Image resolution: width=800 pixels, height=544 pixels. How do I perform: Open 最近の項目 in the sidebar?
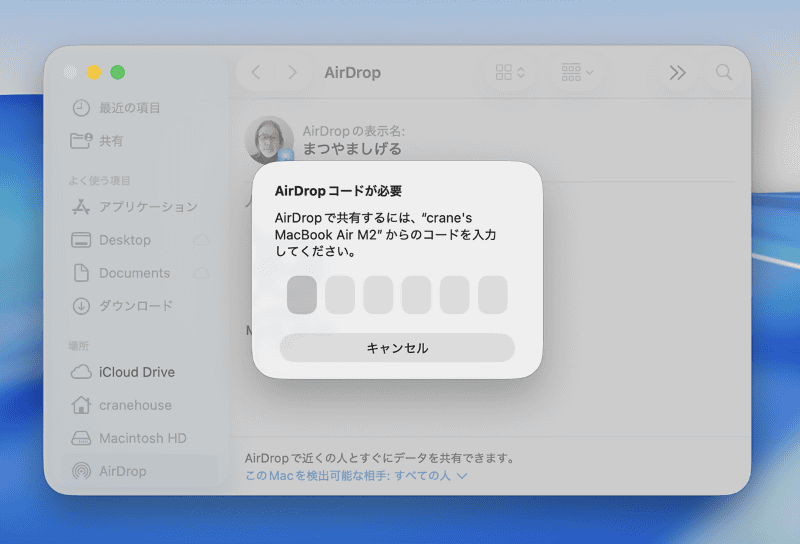[x=142, y=108]
